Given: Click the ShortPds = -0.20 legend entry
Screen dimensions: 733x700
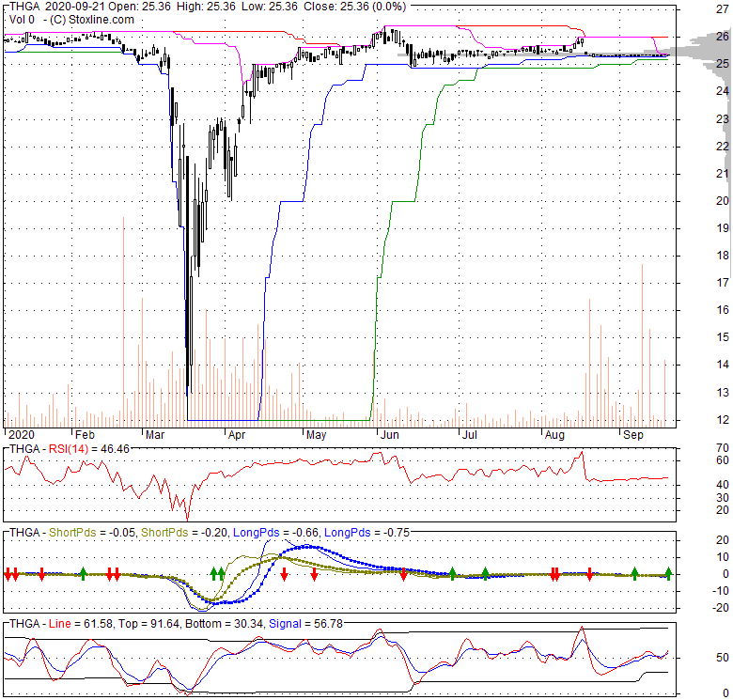Looking at the screenshot, I should click(184, 533).
